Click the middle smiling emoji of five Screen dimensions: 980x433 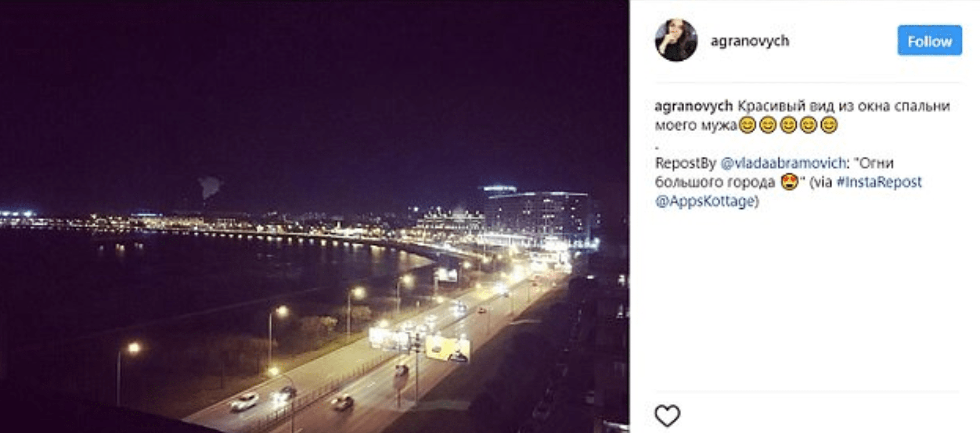788,125
